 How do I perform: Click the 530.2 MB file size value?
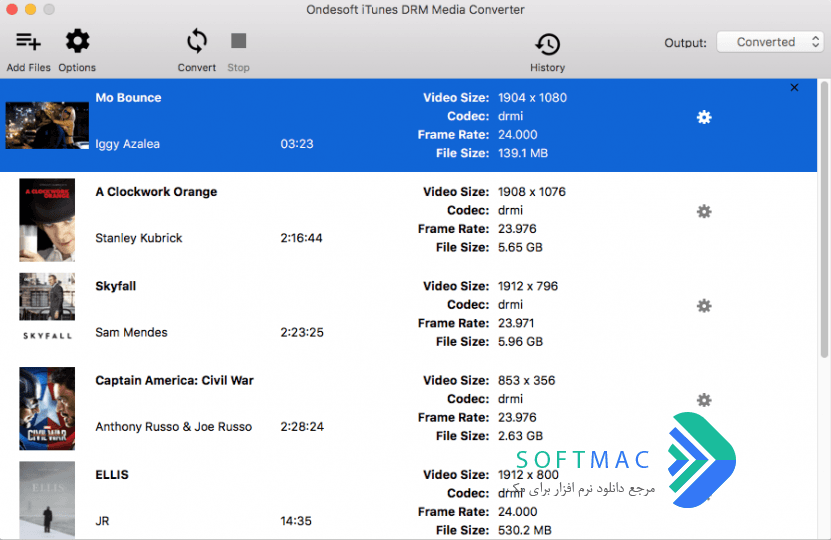[x=525, y=530]
